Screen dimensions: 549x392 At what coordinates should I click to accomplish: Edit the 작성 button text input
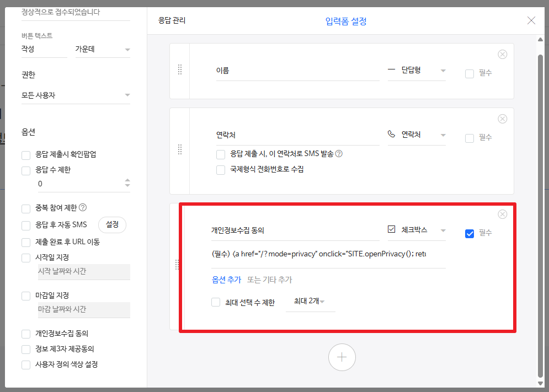point(44,50)
